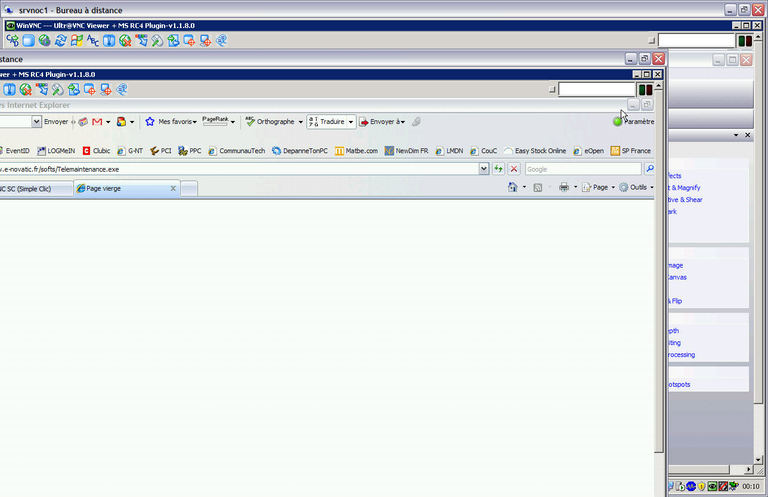The width and height of the screenshot is (768, 497).
Task: Select full desktop icon in inner VNC toolbar
Action: [106, 90]
